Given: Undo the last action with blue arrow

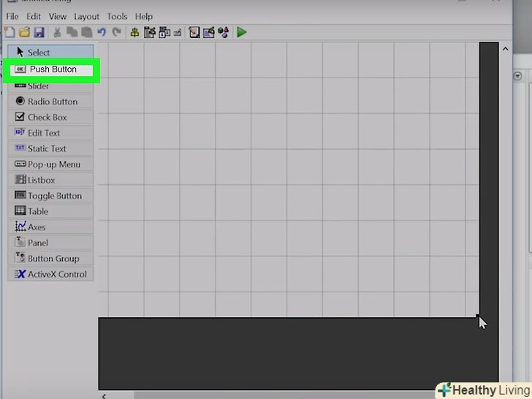Looking at the screenshot, I should 102,32.
